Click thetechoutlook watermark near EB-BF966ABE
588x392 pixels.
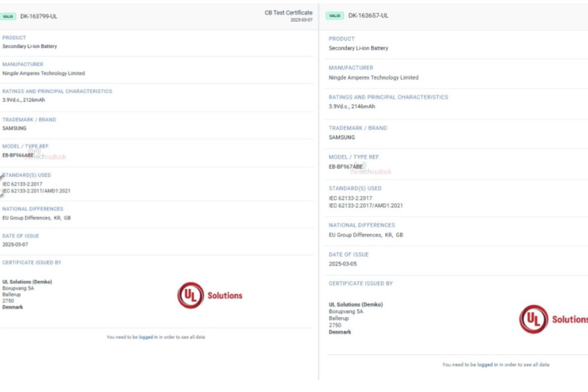(x=48, y=156)
